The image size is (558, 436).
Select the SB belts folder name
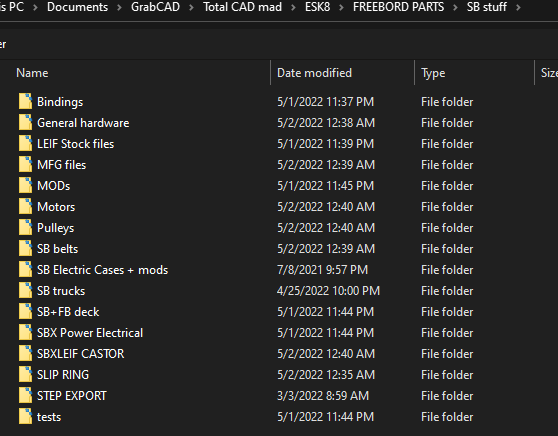58,249
